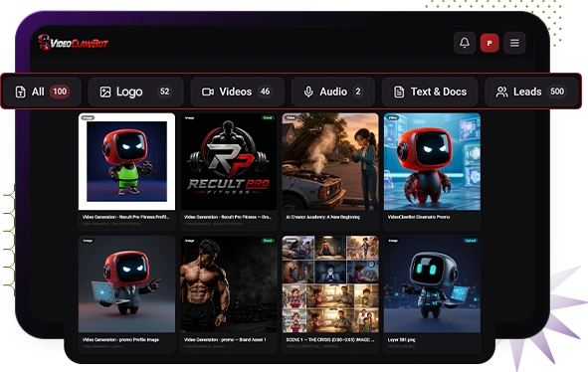Click the microphone icon on the Audio tab

(308, 92)
